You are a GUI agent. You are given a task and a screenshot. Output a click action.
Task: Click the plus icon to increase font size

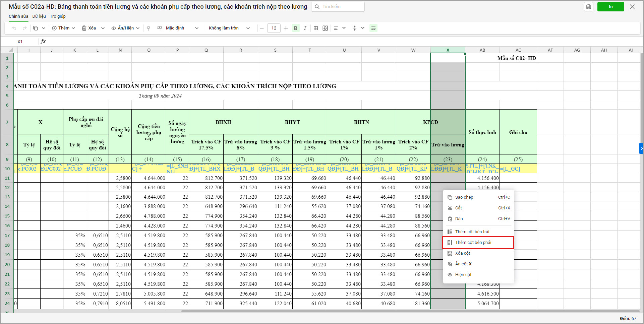(286, 28)
